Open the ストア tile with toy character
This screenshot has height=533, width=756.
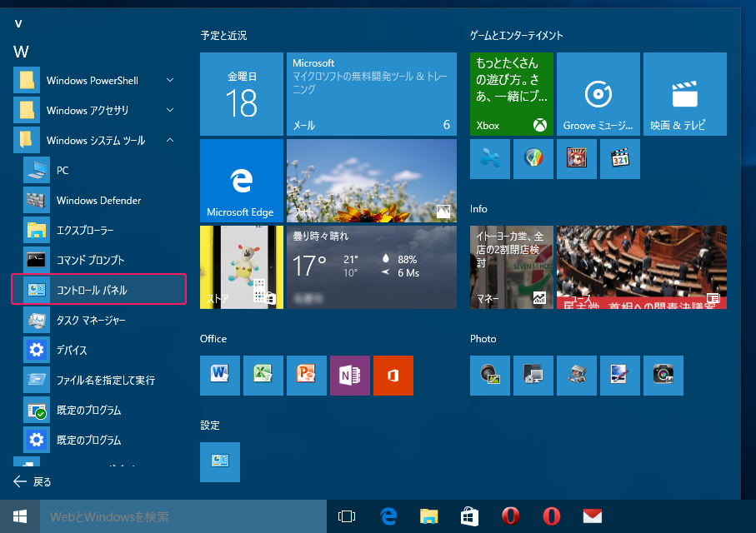[242, 267]
